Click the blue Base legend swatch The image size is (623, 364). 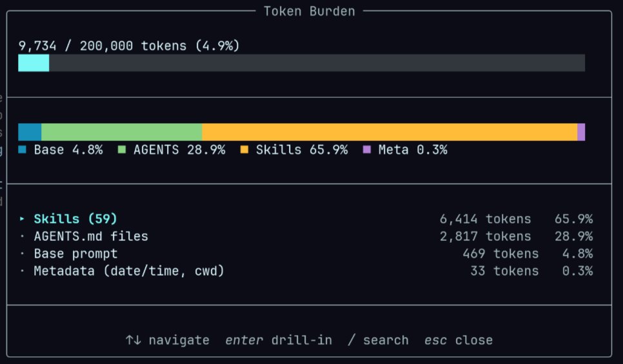22,149
